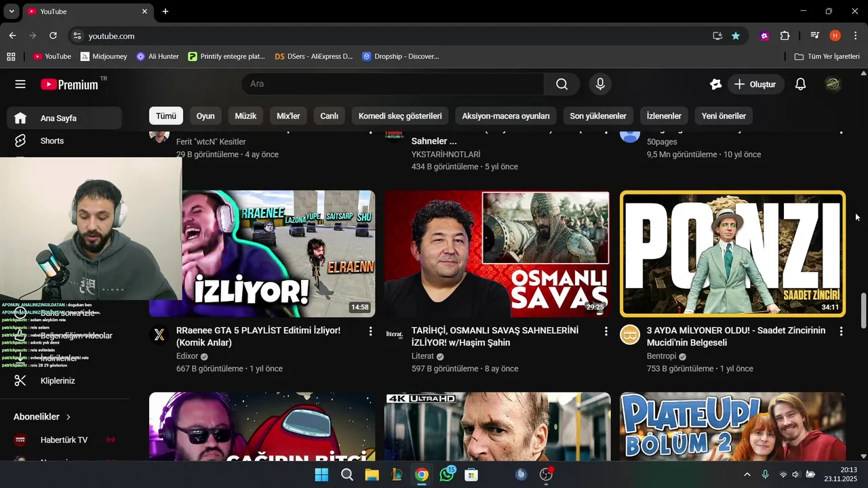Open the PONZI Saadet Zinciri thumbnail
This screenshot has height=488, width=868.
coord(732,253)
